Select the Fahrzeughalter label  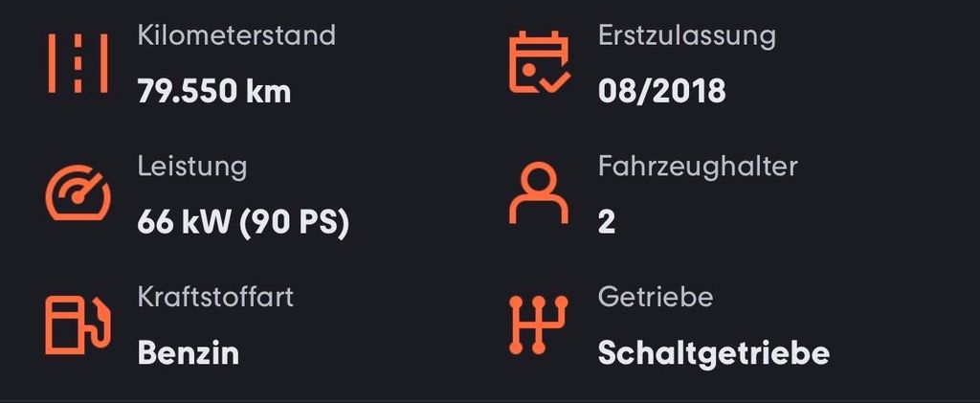[698, 167]
